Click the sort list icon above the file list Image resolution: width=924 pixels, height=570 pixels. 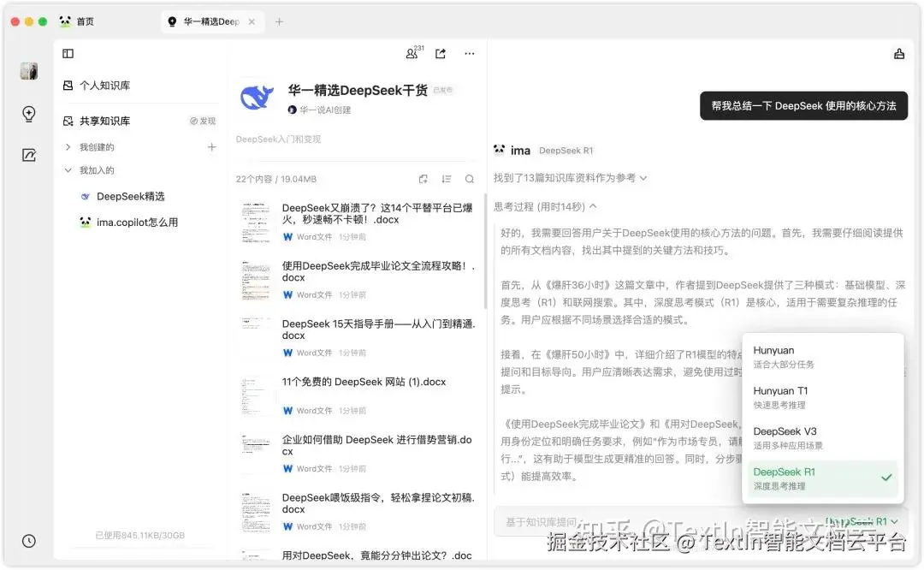[446, 179]
